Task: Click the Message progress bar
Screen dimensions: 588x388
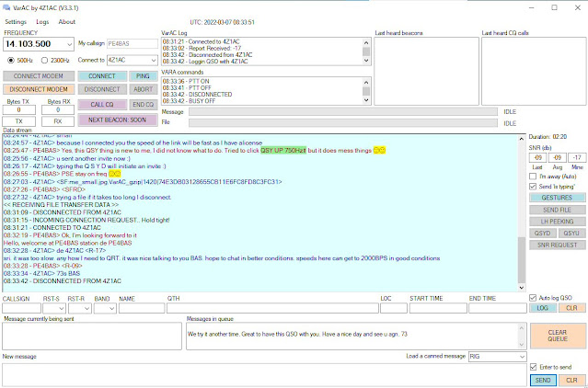Action: tap(343, 111)
